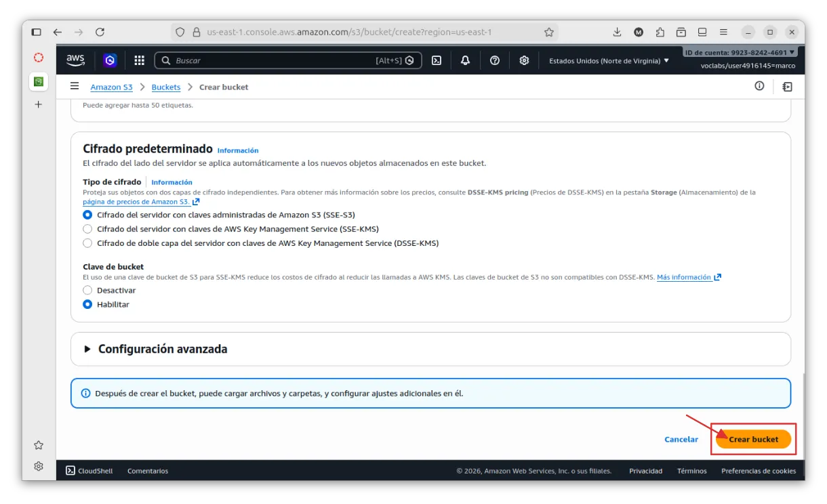827x504 pixels.
Task: Click the Buscar search field
Action: coord(271,60)
